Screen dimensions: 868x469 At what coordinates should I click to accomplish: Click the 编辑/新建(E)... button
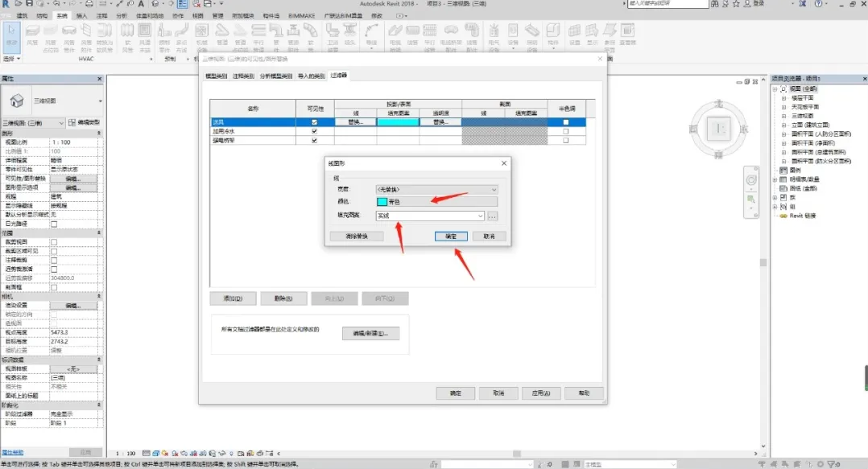(x=371, y=334)
